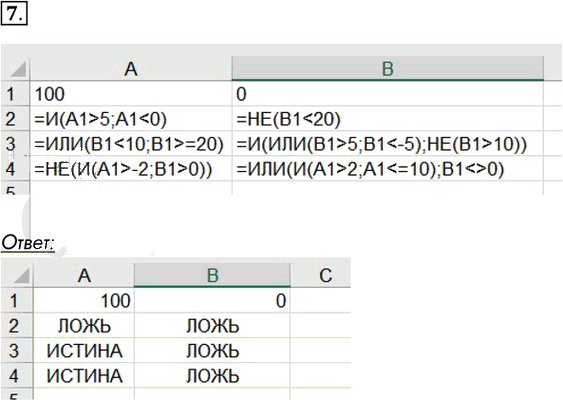Viewport: 563px width, 400px height.
Task: Select cell with =И(ИЛИ(B1>5;B1<-5);НЕ(B1>10))
Action: pyautogui.click(x=388, y=144)
